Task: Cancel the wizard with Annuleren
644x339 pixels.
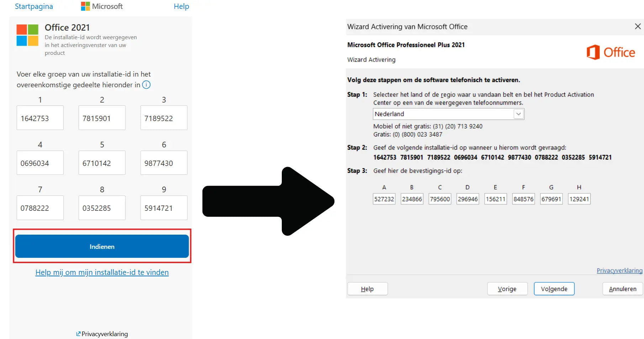Action: pos(623,289)
